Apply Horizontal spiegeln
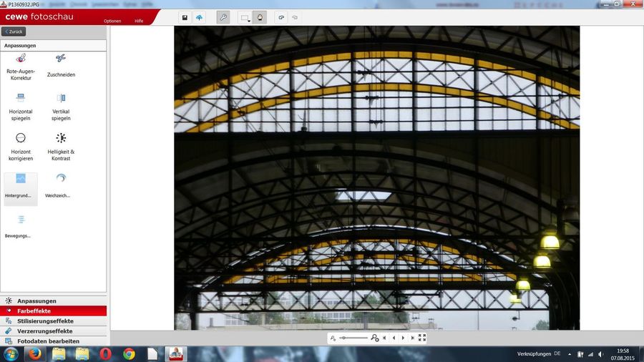Screen dimensions: 644x362 point(21,107)
